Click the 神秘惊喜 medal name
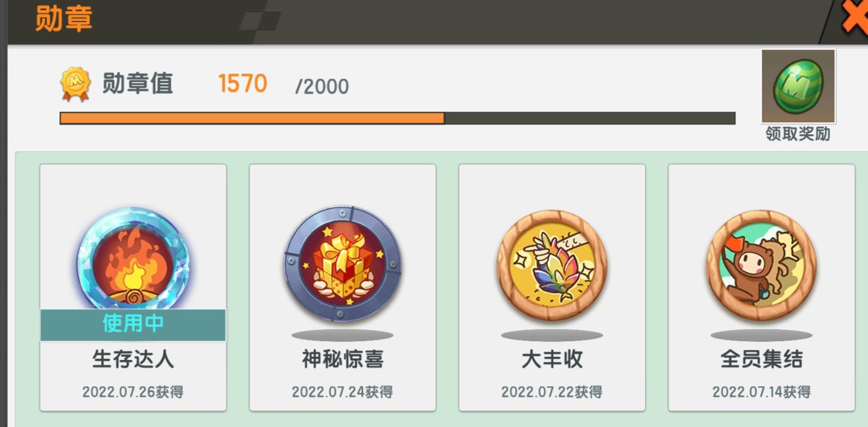The height and width of the screenshot is (427, 868). click(x=342, y=359)
